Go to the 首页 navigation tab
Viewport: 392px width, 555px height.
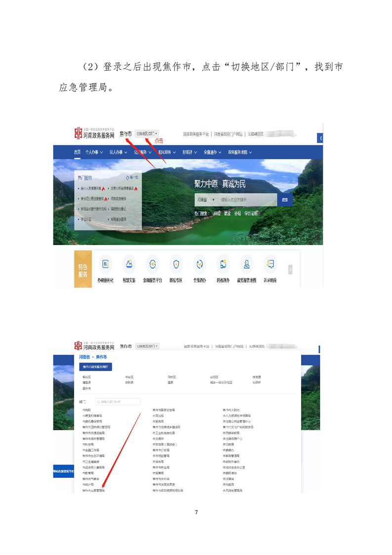[77, 152]
